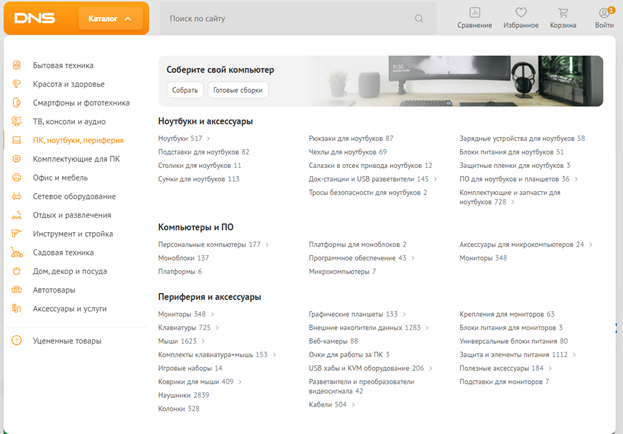Open Зарядные устройства для ноутбуков link
The height and width of the screenshot is (434, 623).
(x=522, y=138)
